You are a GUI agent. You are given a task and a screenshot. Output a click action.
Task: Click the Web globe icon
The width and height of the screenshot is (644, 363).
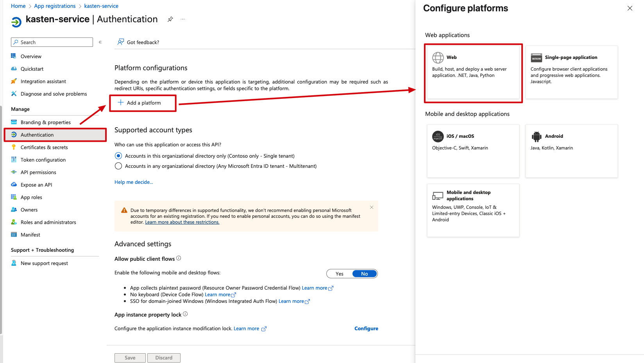point(438,57)
